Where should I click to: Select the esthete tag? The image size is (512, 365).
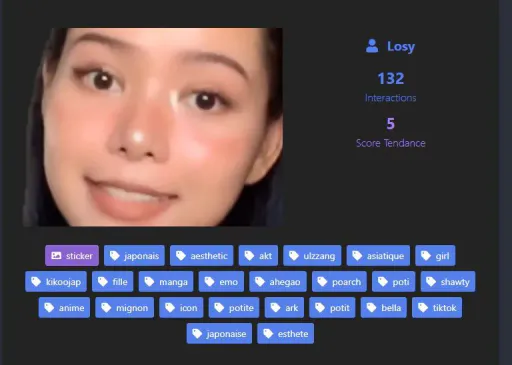(286, 334)
